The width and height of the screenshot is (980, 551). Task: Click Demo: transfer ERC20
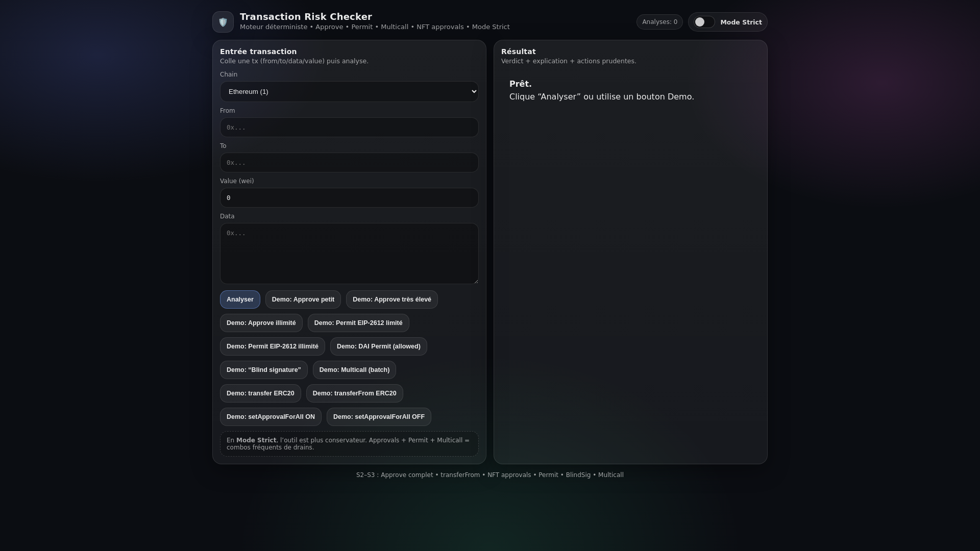coord(260,393)
